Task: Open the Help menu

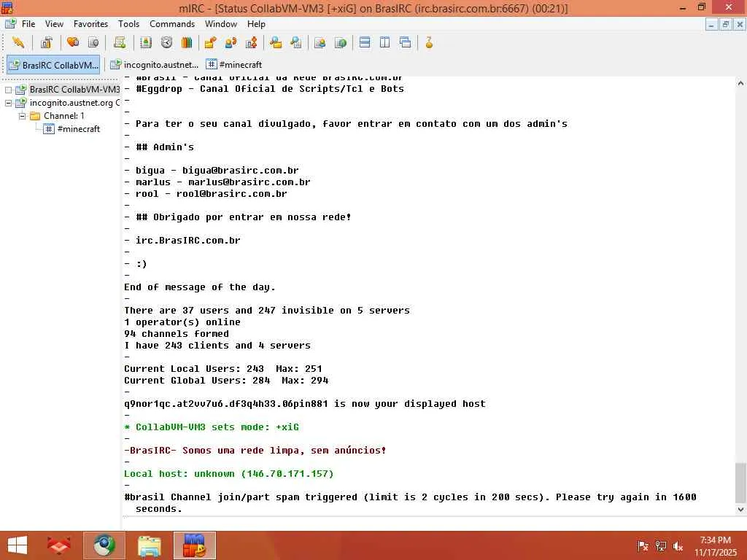Action: [256, 24]
